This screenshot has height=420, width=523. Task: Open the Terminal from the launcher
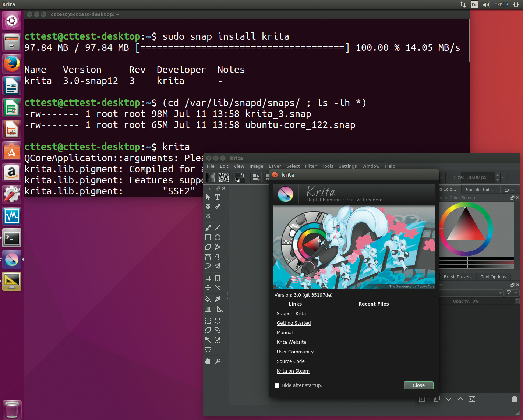pyautogui.click(x=12, y=238)
